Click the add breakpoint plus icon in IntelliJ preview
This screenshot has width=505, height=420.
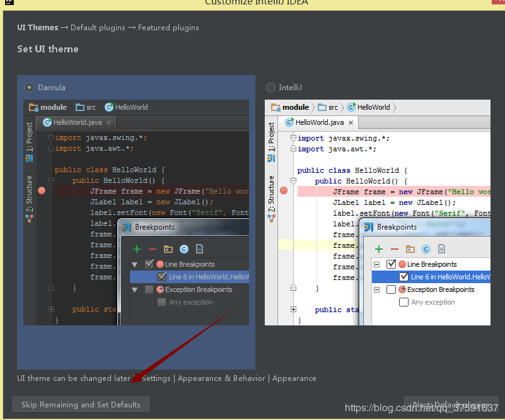click(379, 249)
